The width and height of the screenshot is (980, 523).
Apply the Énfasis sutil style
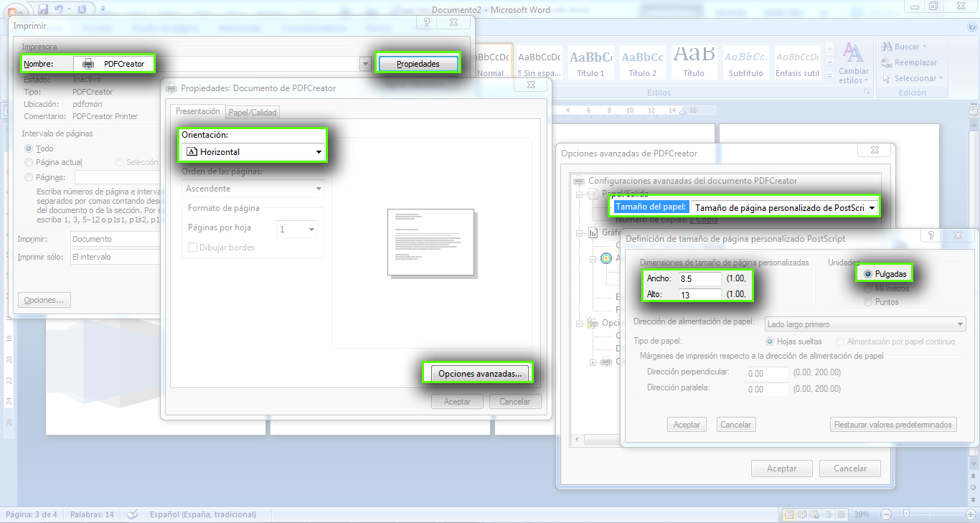[x=798, y=62]
